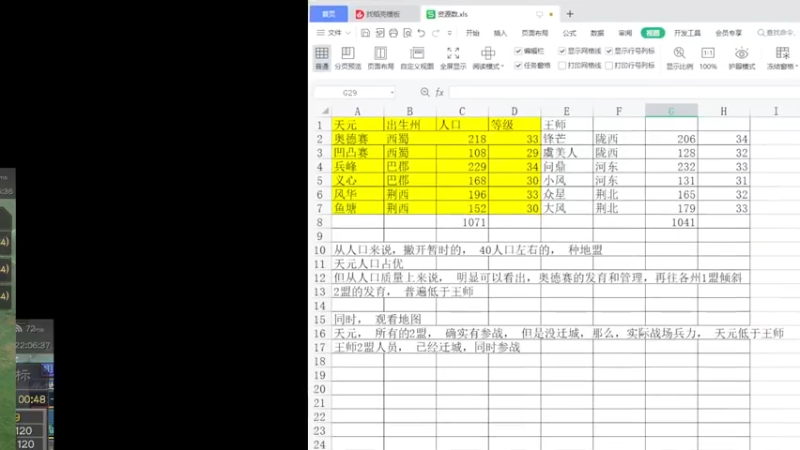The image size is (800, 450).
Task: Click the Save icon in quick toolbar
Action: click(x=365, y=33)
